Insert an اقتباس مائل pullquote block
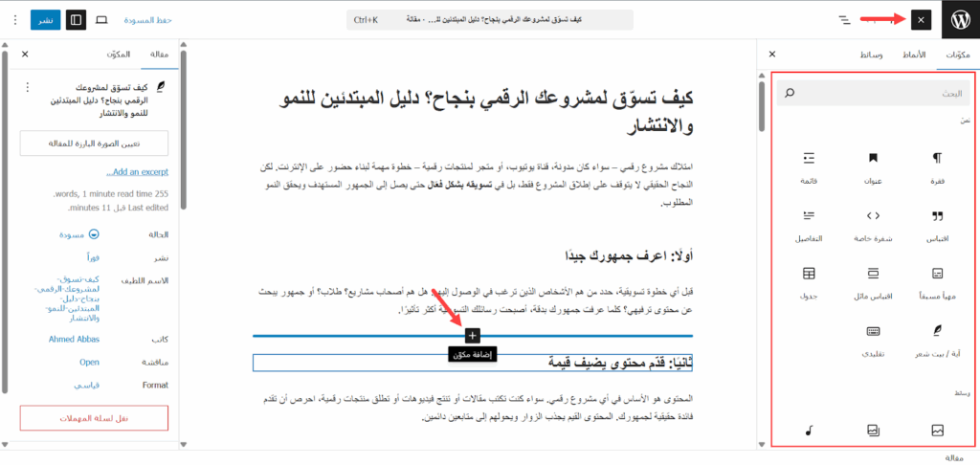Image resolution: width=980 pixels, height=465 pixels. (873, 282)
